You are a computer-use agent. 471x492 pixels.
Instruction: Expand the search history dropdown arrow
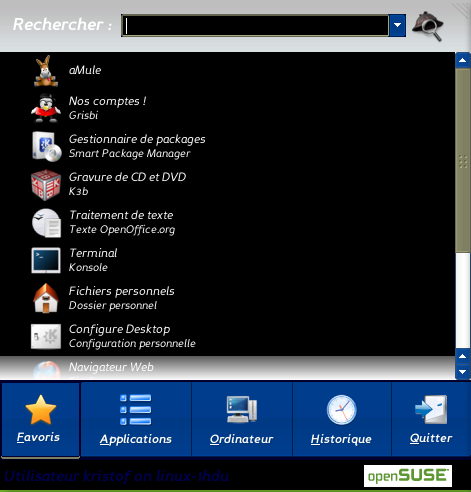397,25
